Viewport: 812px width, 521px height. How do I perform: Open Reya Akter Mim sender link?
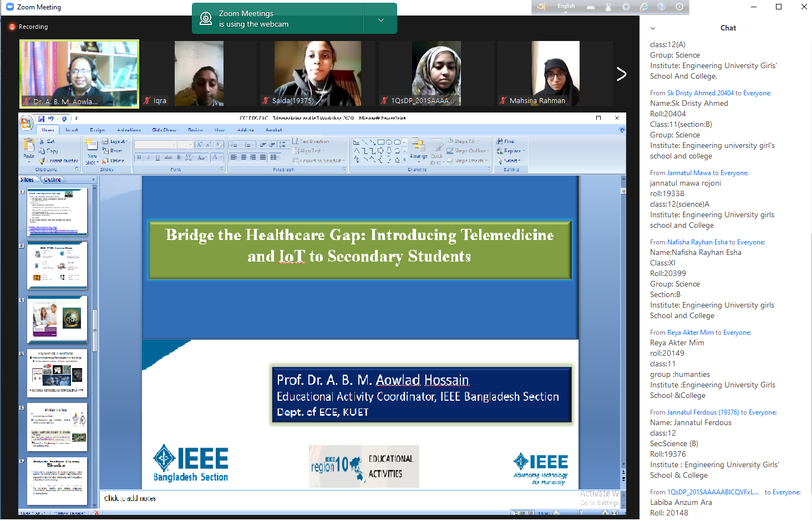coord(691,333)
